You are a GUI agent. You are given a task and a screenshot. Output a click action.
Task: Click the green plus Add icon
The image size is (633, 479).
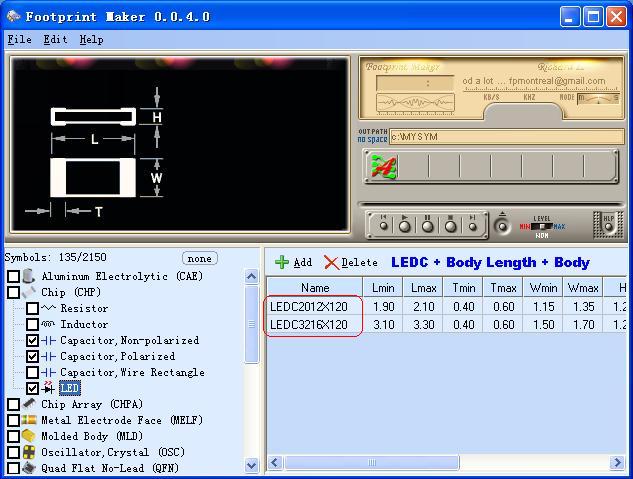tap(282, 262)
